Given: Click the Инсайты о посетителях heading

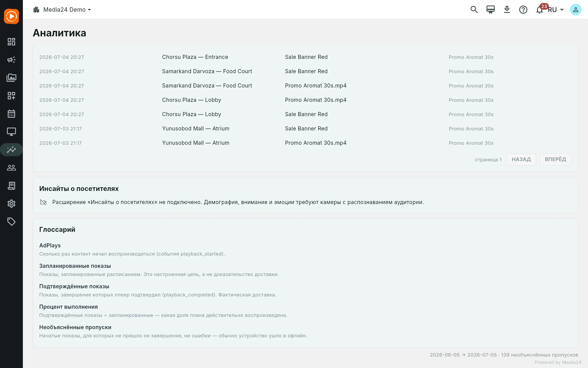Looking at the screenshot, I should 79,189.
